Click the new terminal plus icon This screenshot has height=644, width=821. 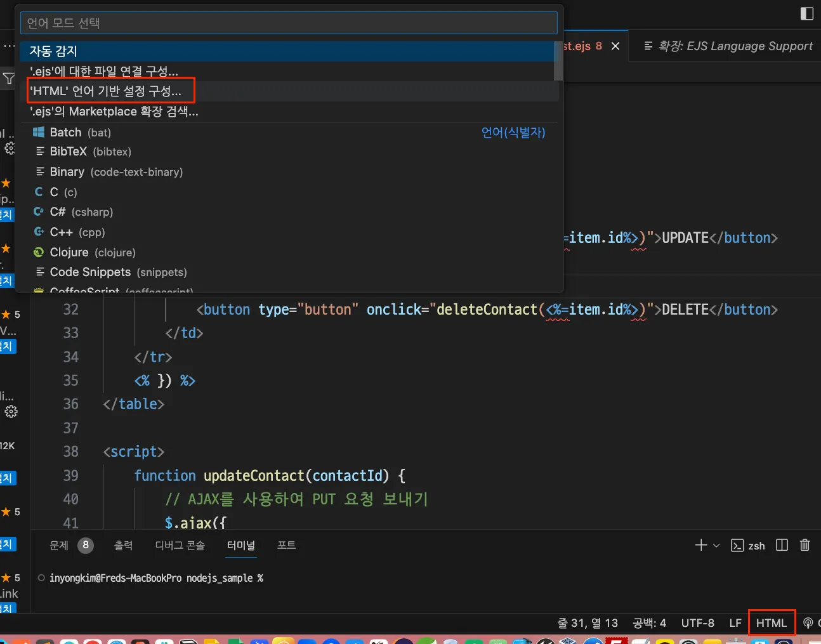[700, 545]
